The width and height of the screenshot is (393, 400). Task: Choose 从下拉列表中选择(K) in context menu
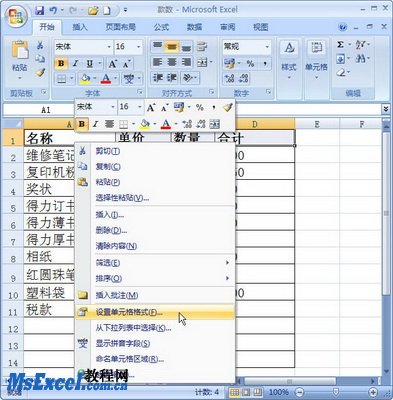[155, 328]
